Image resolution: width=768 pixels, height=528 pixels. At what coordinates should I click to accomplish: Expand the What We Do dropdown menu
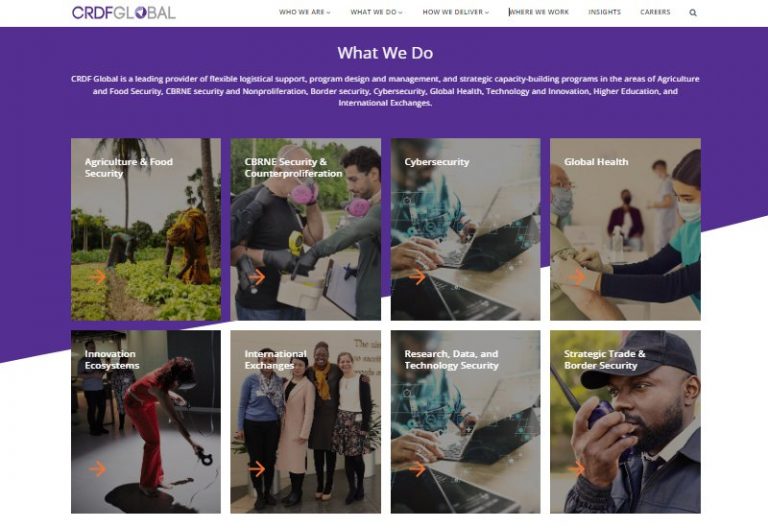click(376, 12)
